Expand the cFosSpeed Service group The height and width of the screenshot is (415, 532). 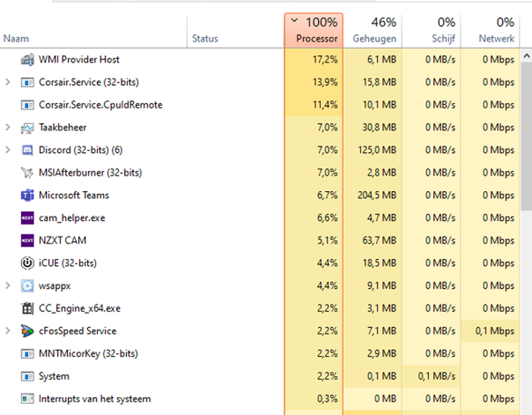coord(8,330)
